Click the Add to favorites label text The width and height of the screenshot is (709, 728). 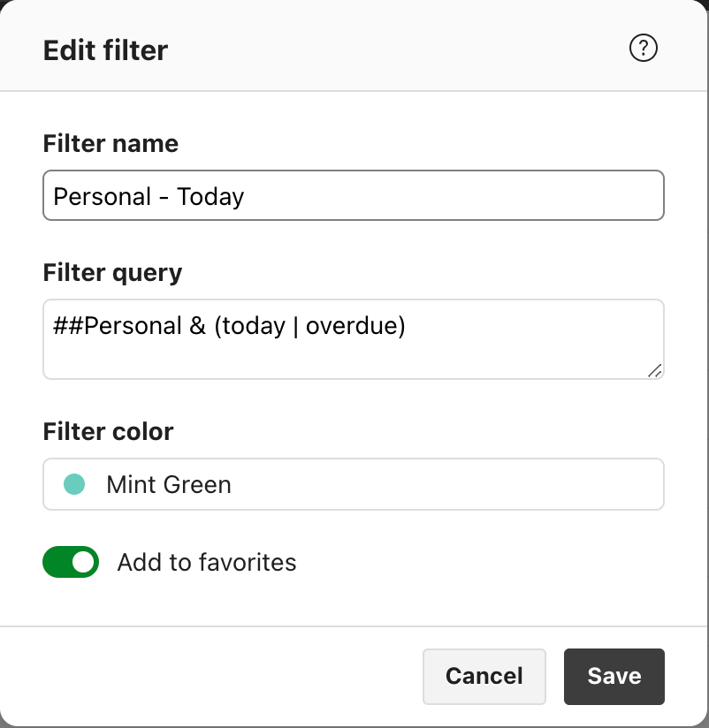(x=205, y=562)
